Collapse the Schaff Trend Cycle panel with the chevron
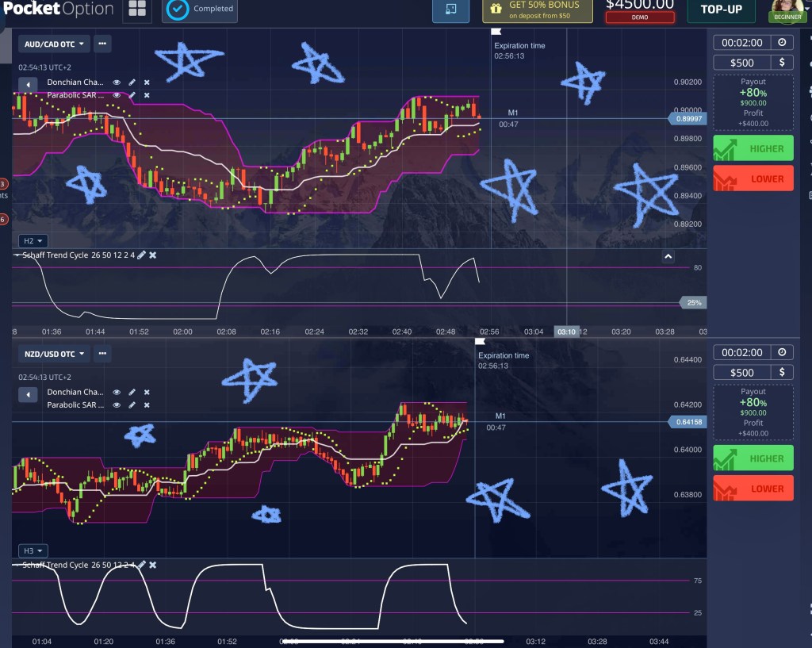Screen dimensions: 812x648 click(x=668, y=256)
